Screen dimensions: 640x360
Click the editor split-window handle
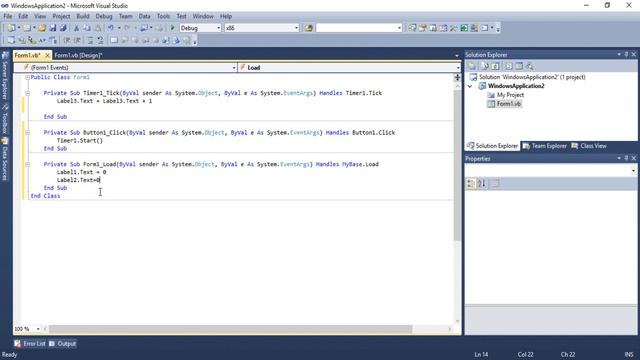coord(457,78)
